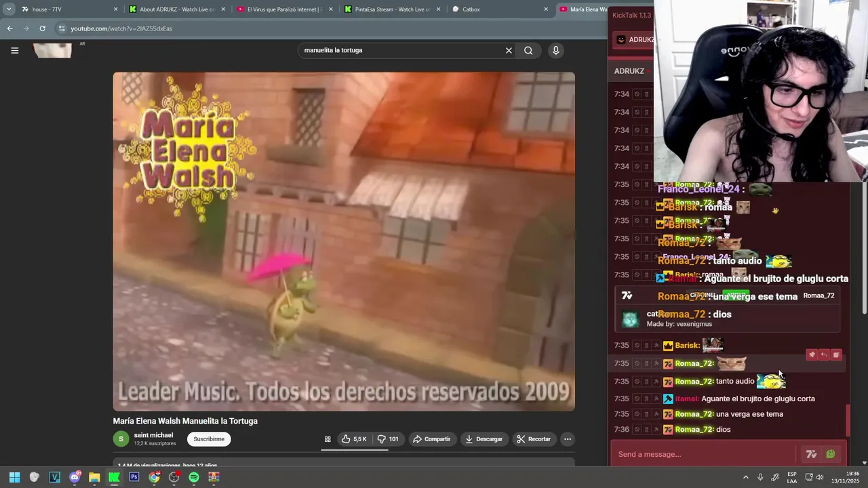Open the Kick app from the taskbar
The width and height of the screenshot is (868, 488).
114,477
